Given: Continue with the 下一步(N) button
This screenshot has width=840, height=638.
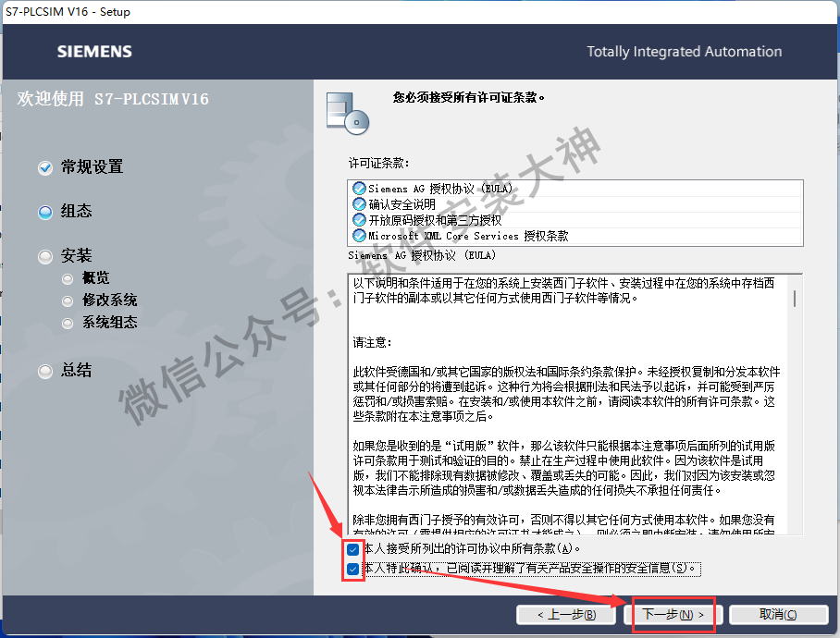Looking at the screenshot, I should pos(673,615).
